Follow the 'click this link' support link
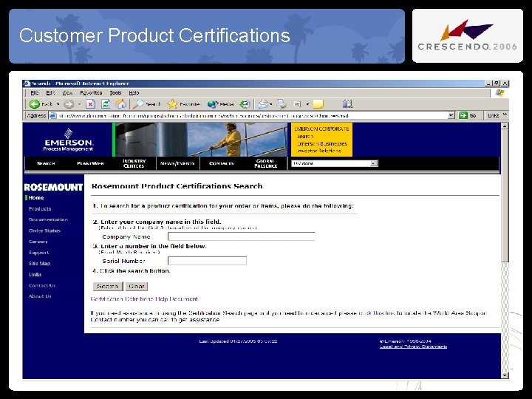 (377, 313)
